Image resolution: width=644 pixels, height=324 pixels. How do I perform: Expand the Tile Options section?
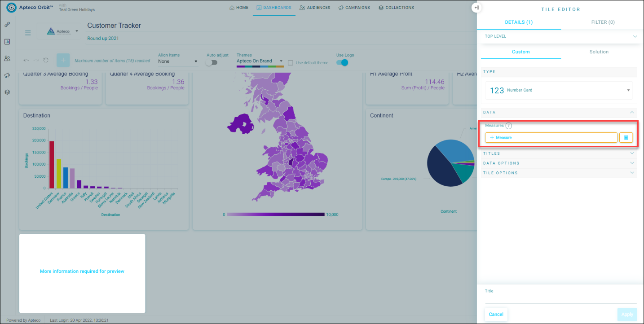coord(559,173)
